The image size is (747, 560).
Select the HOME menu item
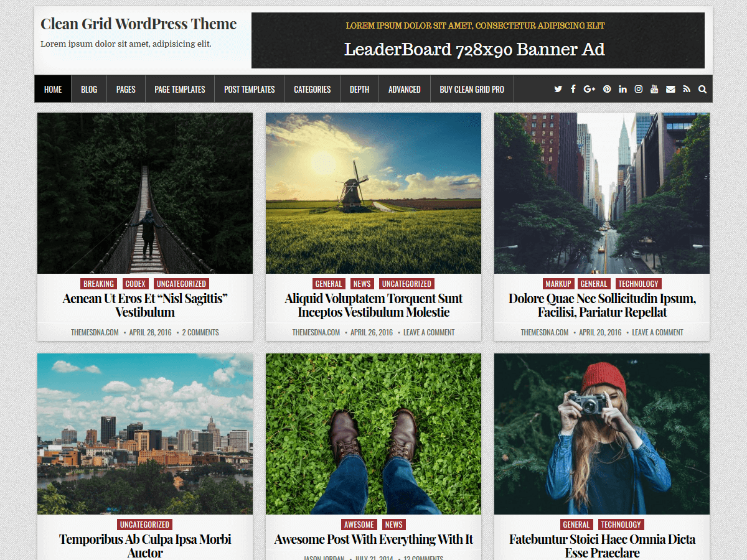52,88
